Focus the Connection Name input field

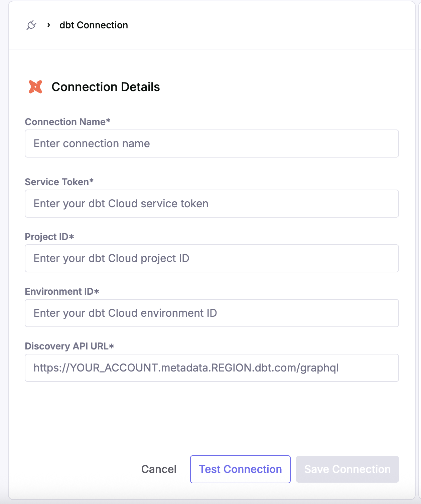click(x=212, y=144)
